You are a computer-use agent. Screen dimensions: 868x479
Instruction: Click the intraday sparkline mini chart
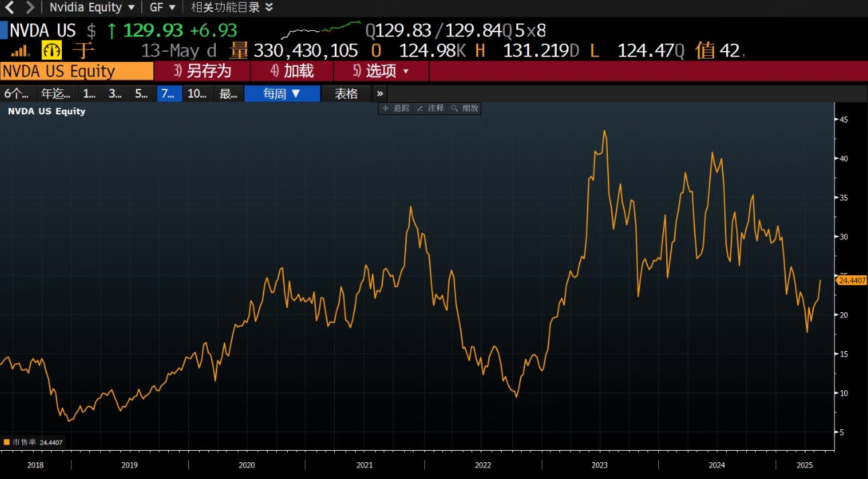pos(321,30)
